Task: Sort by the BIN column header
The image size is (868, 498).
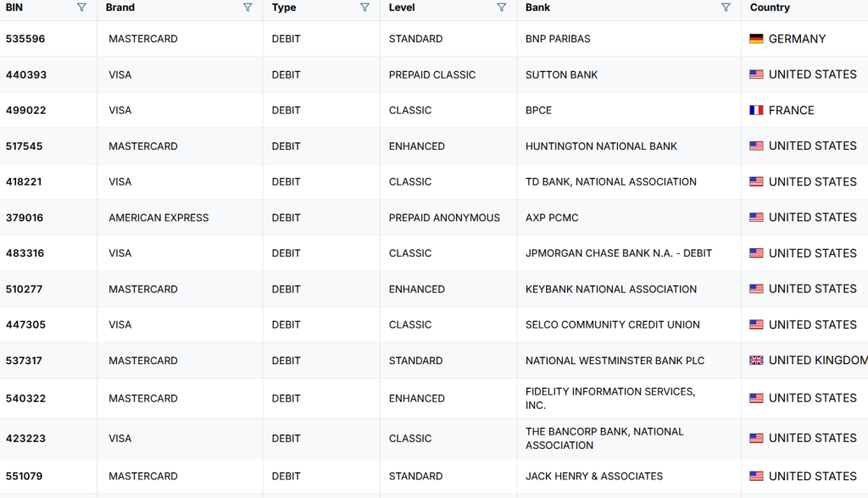Action: [14, 8]
